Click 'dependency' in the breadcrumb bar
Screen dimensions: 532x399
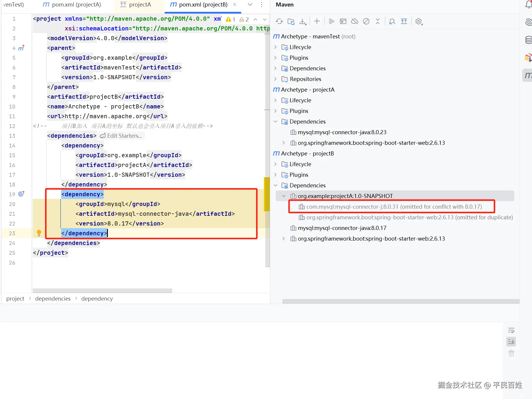(x=97, y=299)
